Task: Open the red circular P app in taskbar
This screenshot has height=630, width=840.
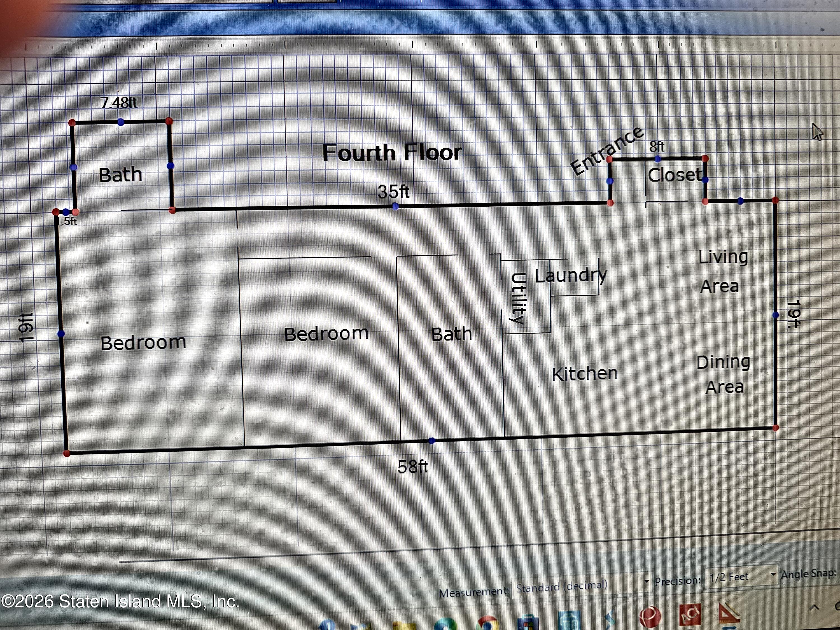Action: pos(650,617)
